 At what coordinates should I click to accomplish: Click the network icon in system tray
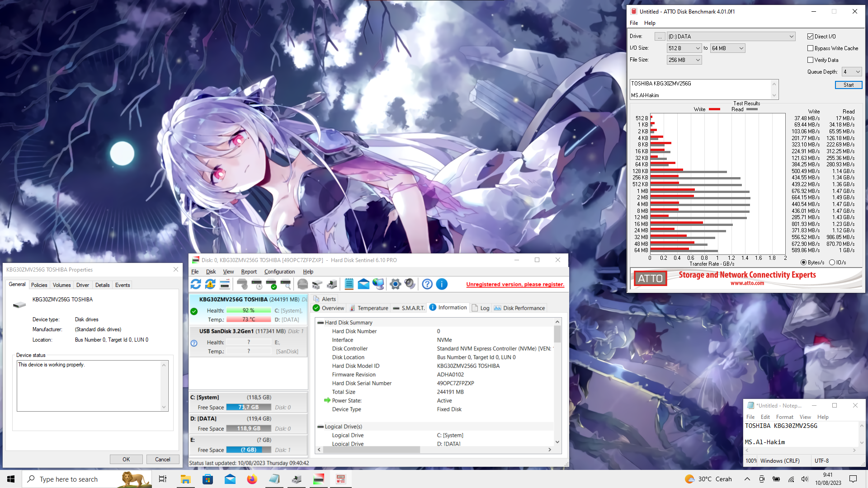tap(791, 479)
